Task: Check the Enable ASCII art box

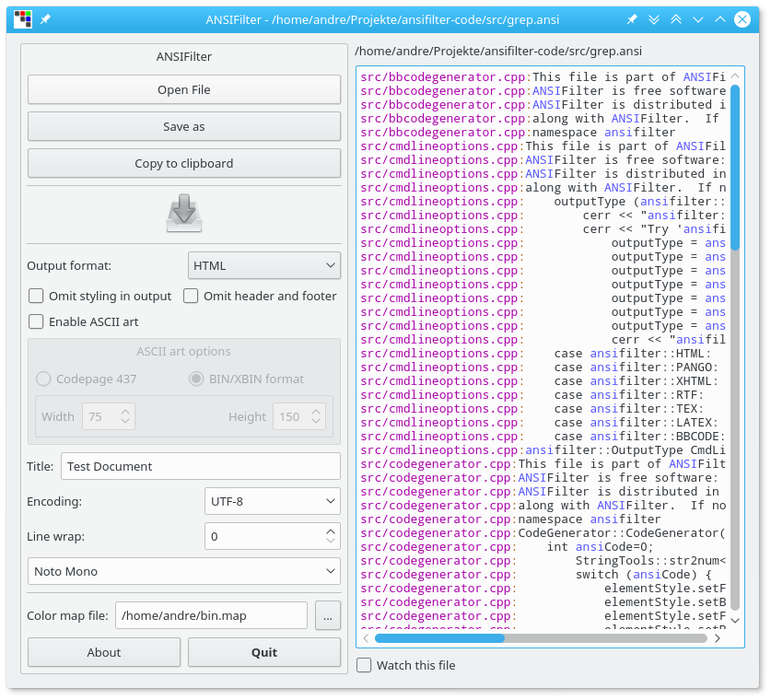Action: 36,321
